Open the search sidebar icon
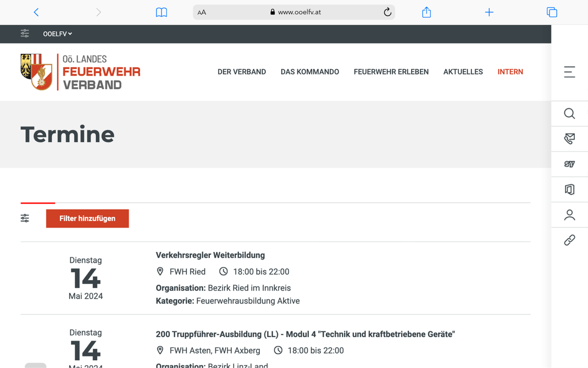 point(569,114)
